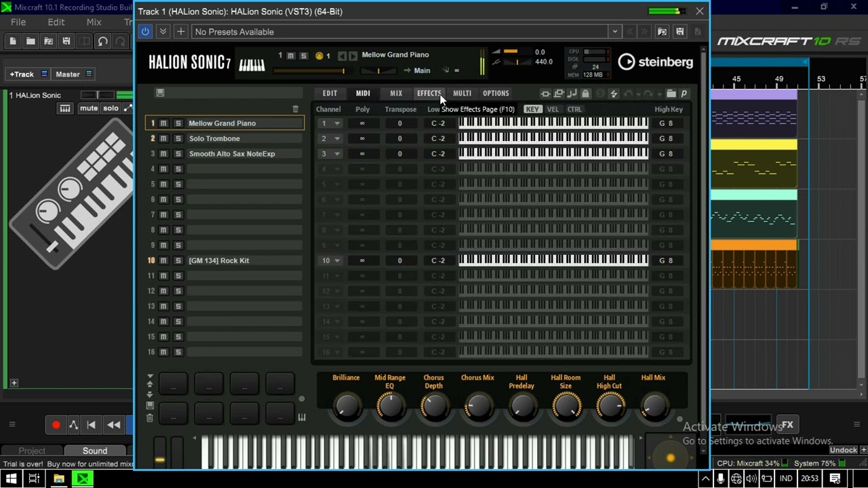Image resolution: width=868 pixels, height=488 pixels.
Task: Click the trash icon beside the trigger pads
Action: 150,418
